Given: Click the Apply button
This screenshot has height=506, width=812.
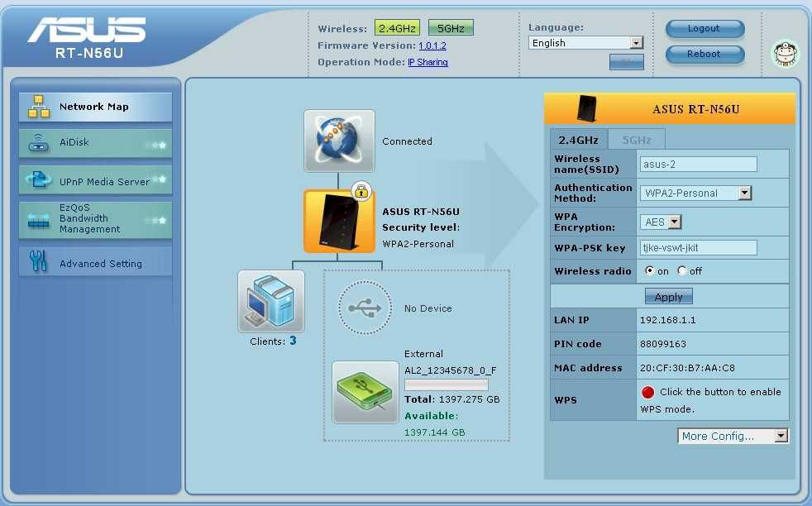Looking at the screenshot, I should [669, 297].
